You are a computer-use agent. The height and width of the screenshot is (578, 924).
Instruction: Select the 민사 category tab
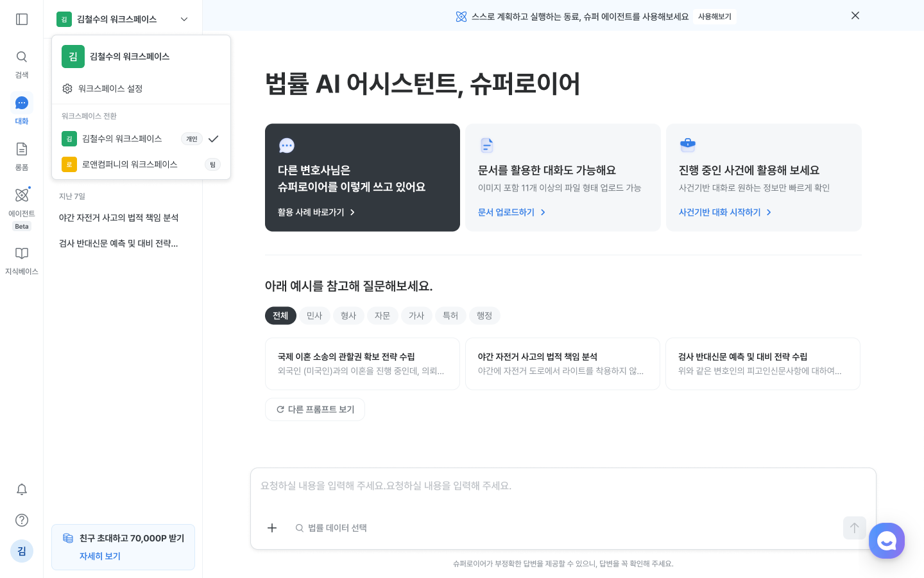314,316
